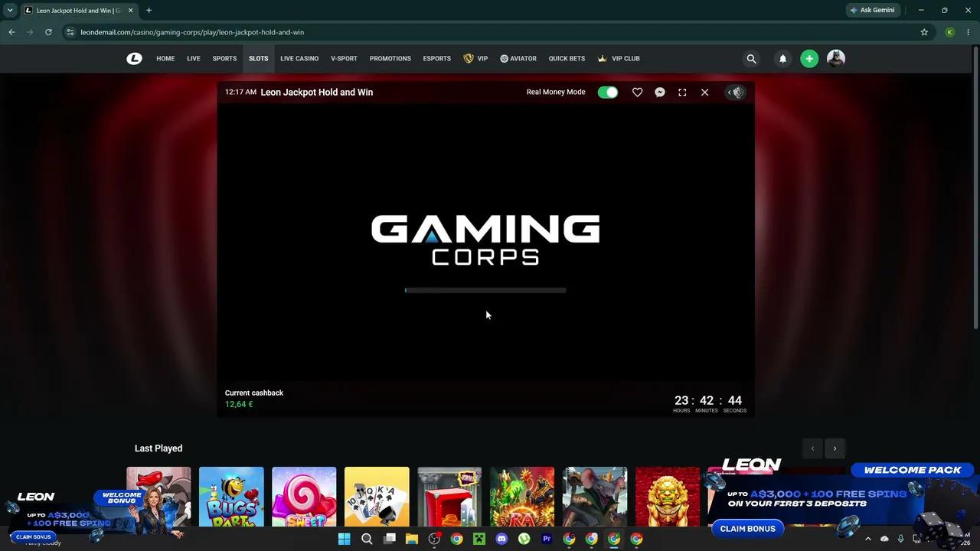Open the Sweet candy game thumbnail

click(304, 497)
